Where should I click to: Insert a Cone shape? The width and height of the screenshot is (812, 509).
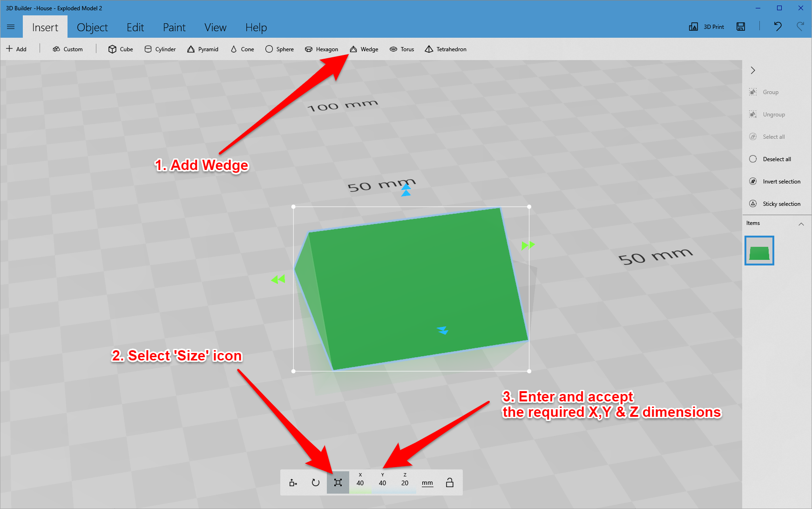(242, 49)
